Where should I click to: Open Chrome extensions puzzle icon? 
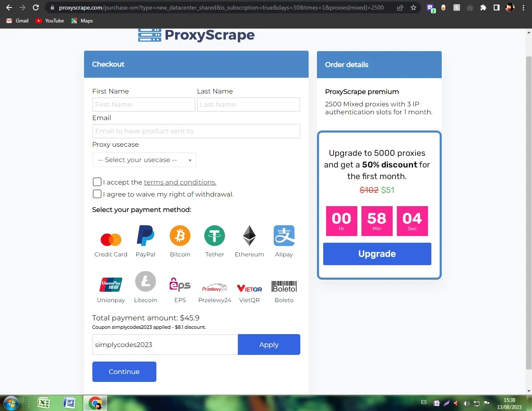(483, 7)
